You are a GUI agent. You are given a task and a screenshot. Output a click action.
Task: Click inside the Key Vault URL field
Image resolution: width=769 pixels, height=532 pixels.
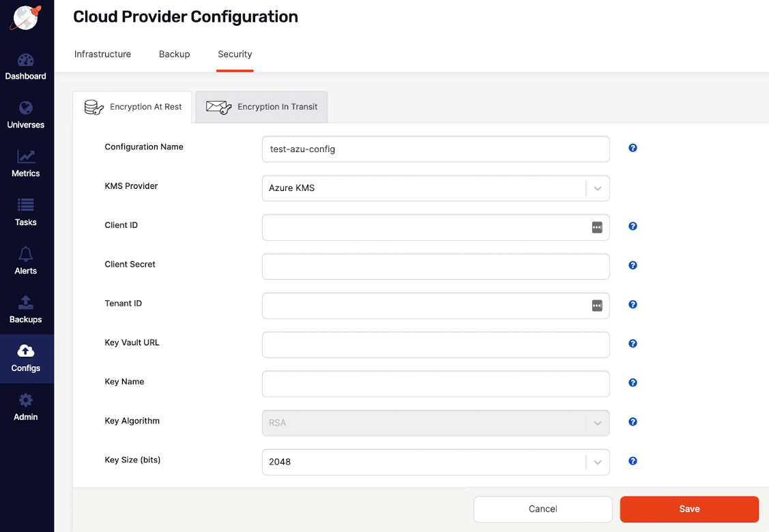click(436, 344)
